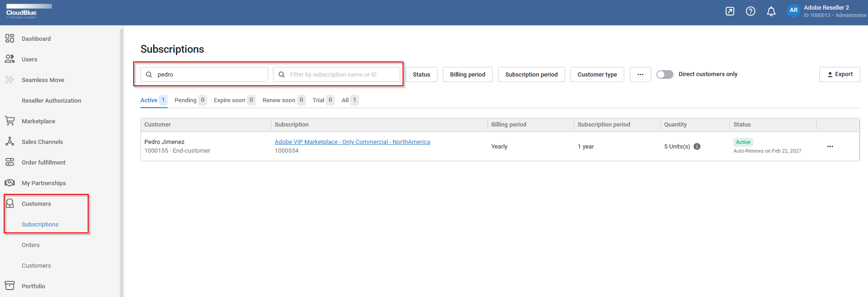Click the Marketplace cart icon
Viewport: 868px width, 297px height.
tap(10, 121)
